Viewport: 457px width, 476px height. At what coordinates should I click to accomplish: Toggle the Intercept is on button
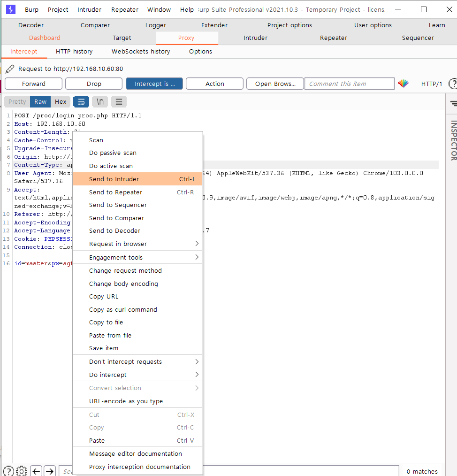(154, 84)
